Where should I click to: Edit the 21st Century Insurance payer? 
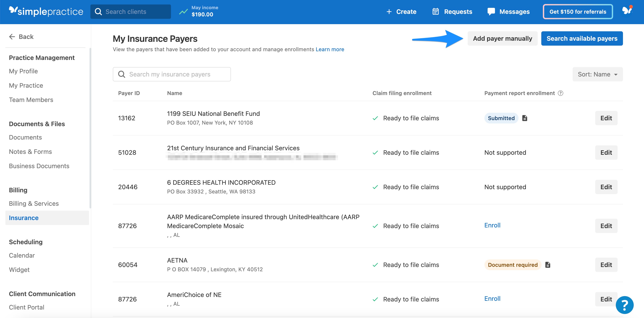click(x=606, y=153)
